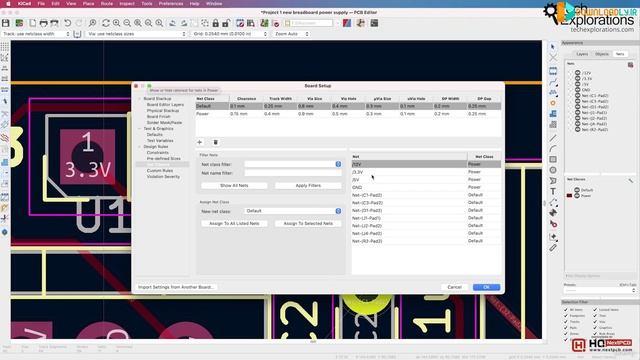Toggle visibility of /12V net in Appearance

(x=578, y=73)
